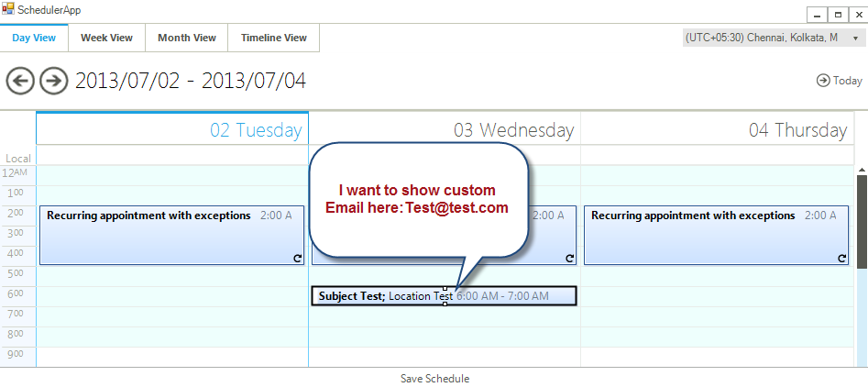
Task: Click recurrence icon on Wednesday appointment
Action: click(x=569, y=259)
